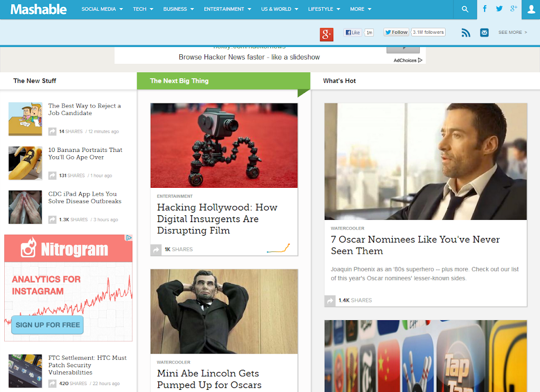Viewport: 540px width, 392px height.
Task: Click Sign Up For Free ad button
Action: tap(47, 325)
